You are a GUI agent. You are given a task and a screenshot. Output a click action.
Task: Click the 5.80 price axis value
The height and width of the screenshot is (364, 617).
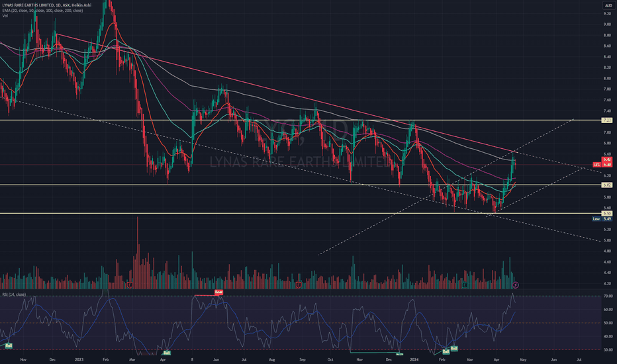(x=607, y=197)
